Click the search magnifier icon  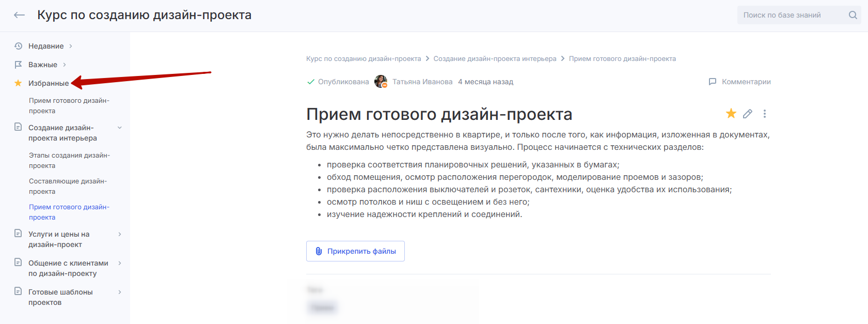(x=853, y=15)
